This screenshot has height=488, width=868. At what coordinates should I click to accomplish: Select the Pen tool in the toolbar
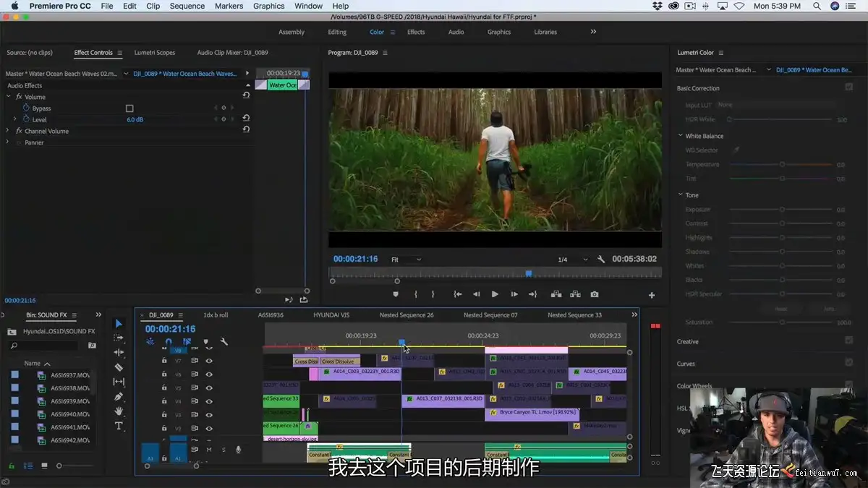pyautogui.click(x=119, y=397)
